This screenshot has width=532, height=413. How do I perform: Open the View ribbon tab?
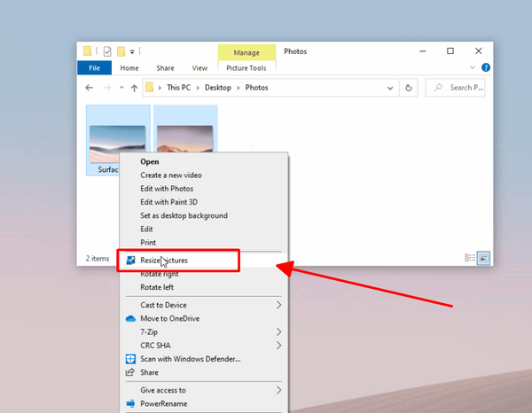pos(199,68)
